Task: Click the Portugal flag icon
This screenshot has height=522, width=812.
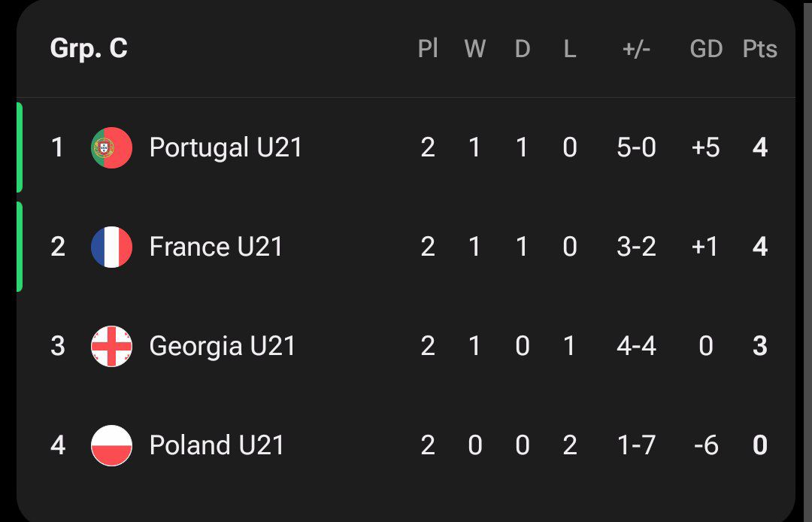Action: (111, 147)
